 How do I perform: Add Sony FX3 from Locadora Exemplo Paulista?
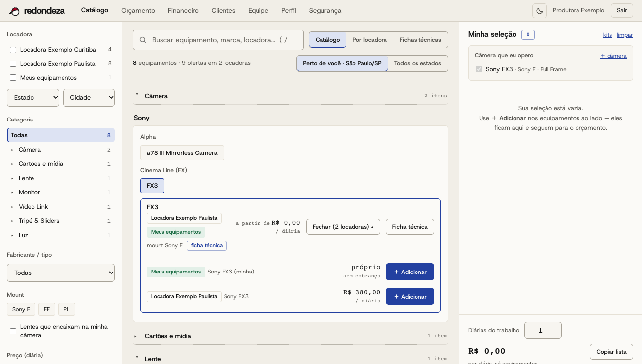[x=410, y=297]
